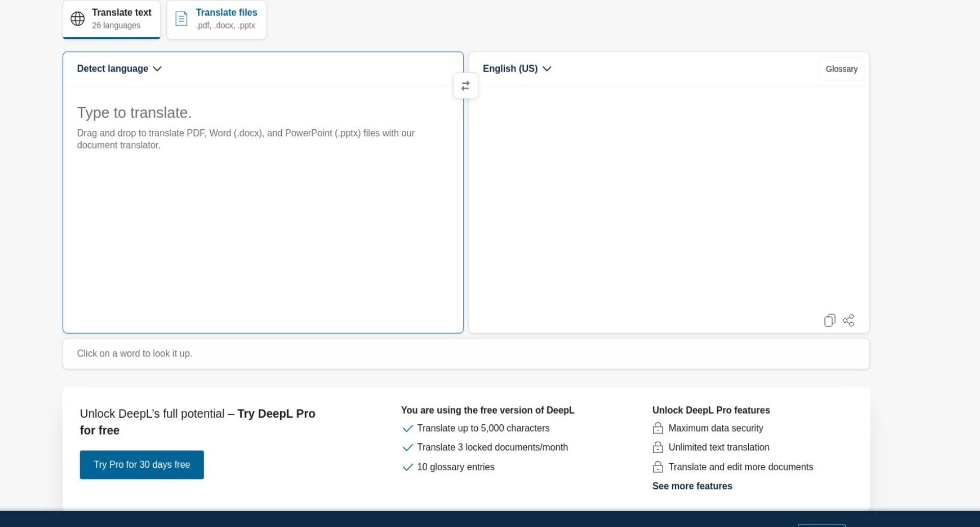Click the globe icon on Translate text tab
Screen dimensions: 980x527
point(78,19)
